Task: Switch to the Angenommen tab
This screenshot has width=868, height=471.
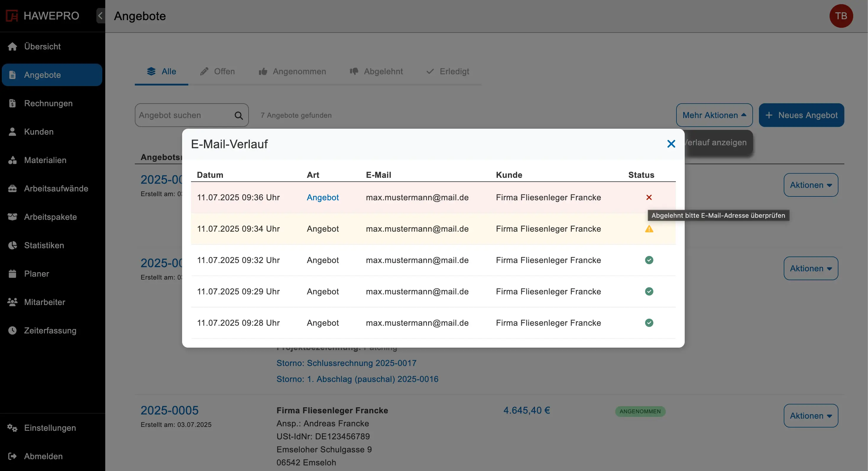Action: pos(292,72)
